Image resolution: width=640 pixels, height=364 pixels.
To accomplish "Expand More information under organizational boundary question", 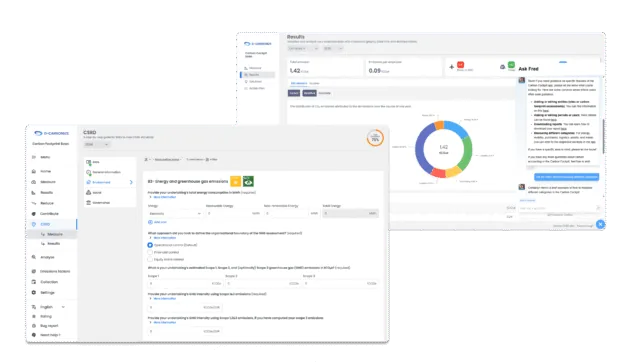I will coord(163,238).
